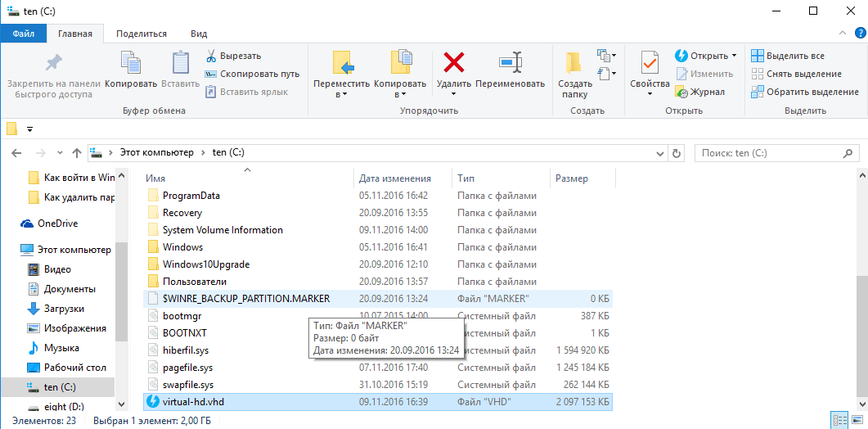Image resolution: width=868 pixels, height=429 pixels.
Task: Select the Windows10Upgrade folder
Action: [x=205, y=264]
